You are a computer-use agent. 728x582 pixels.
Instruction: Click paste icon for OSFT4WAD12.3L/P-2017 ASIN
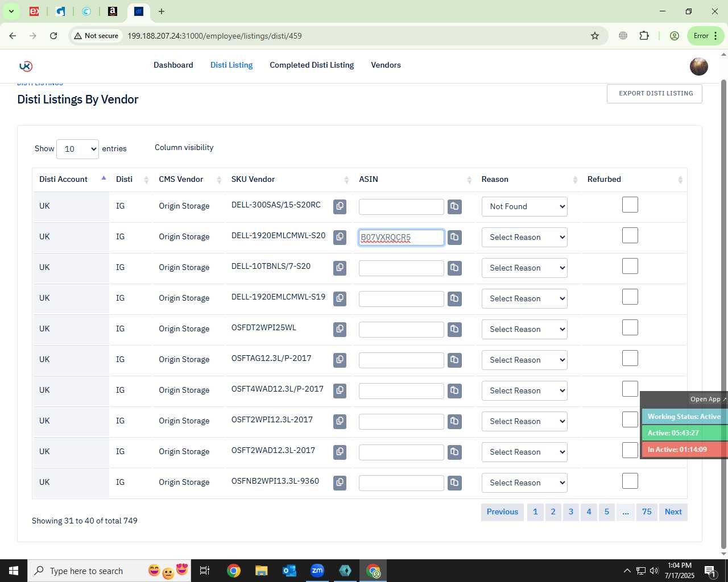coord(454,390)
